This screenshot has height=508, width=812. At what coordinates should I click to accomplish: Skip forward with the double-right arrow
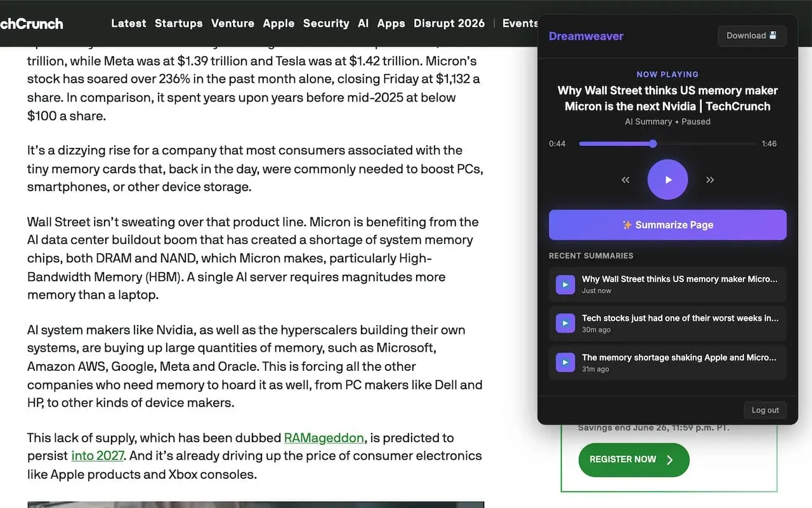click(x=710, y=180)
